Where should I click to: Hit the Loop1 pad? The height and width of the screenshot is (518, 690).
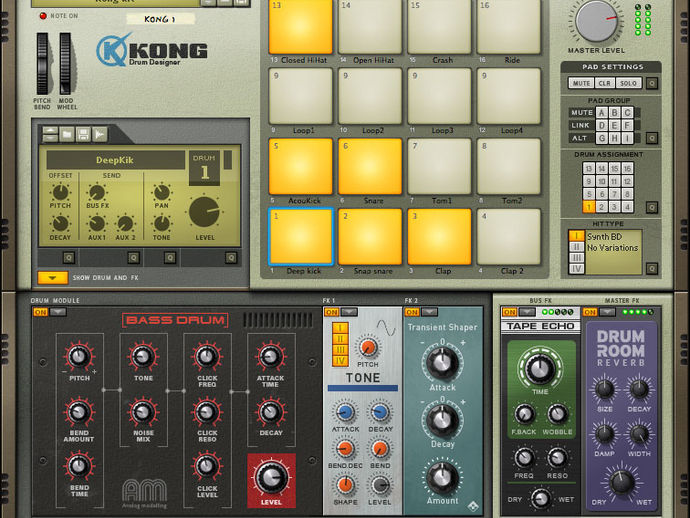click(x=301, y=96)
